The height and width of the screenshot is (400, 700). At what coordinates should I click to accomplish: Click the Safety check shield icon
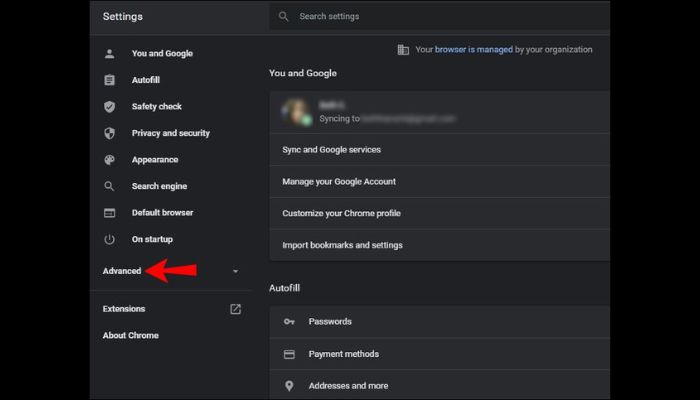click(x=109, y=107)
